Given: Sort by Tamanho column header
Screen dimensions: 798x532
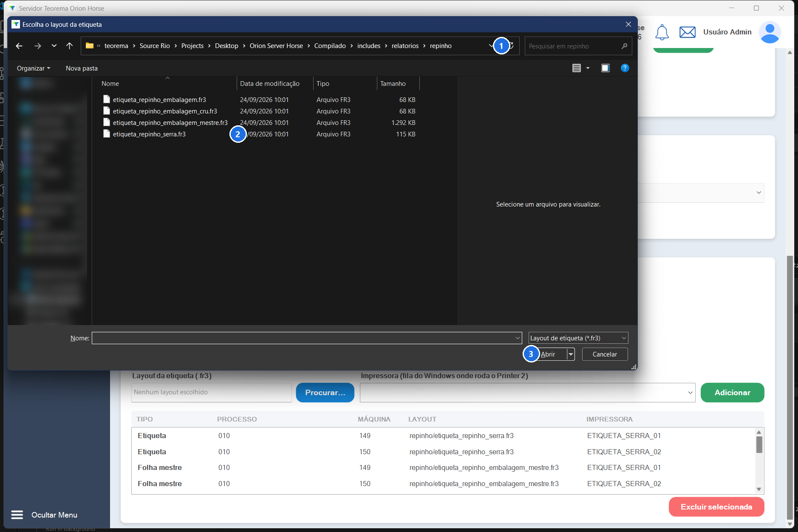Looking at the screenshot, I should pos(398,84).
